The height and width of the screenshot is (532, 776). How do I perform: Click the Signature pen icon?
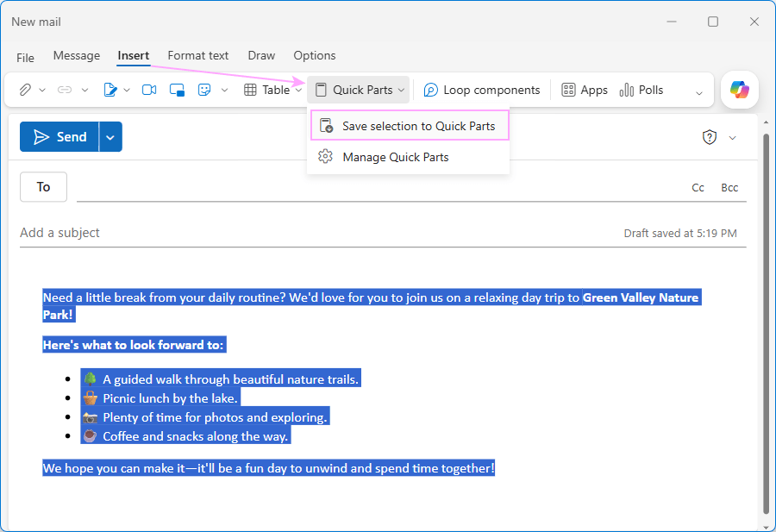coord(110,90)
